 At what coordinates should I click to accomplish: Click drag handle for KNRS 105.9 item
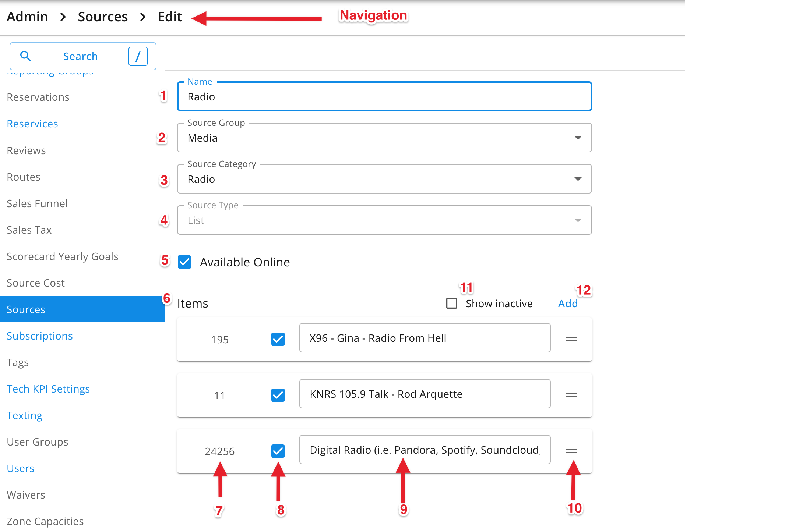pyautogui.click(x=571, y=395)
